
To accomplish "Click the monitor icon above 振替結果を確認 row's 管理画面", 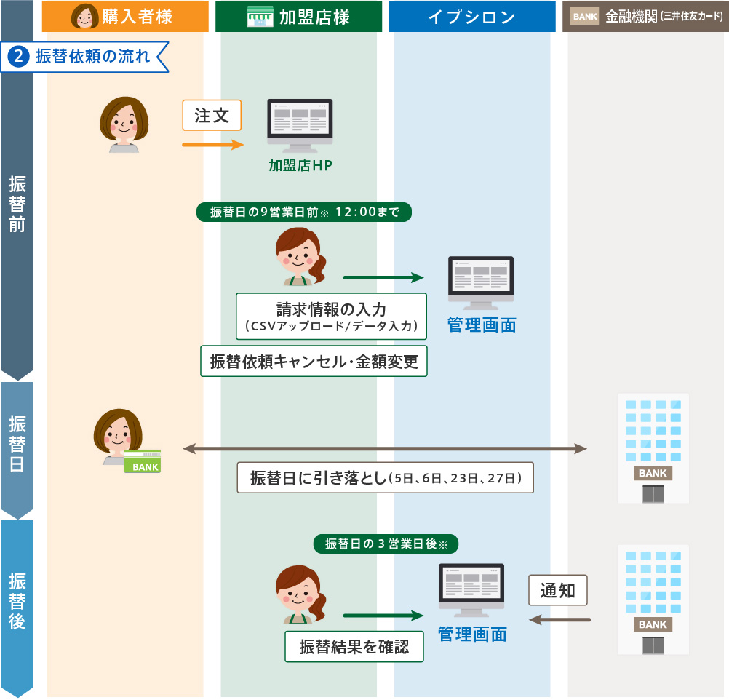I will [471, 589].
